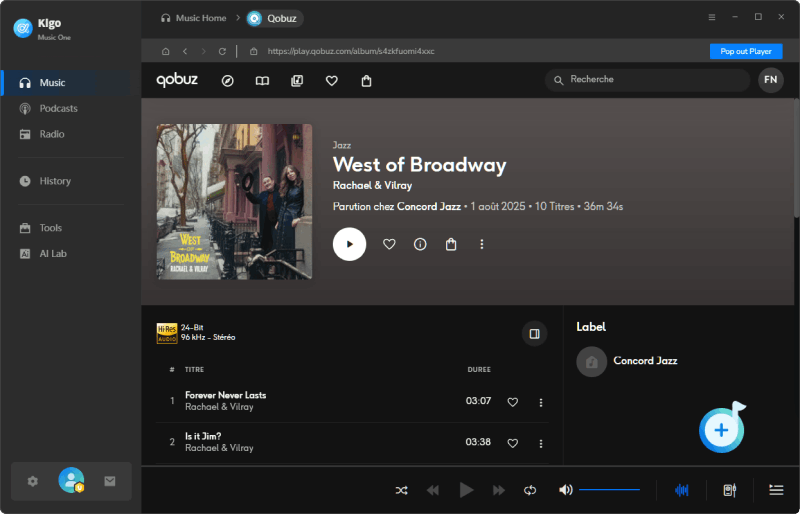Click the Pop out Player button
The width and height of the screenshot is (800, 514).
point(746,51)
